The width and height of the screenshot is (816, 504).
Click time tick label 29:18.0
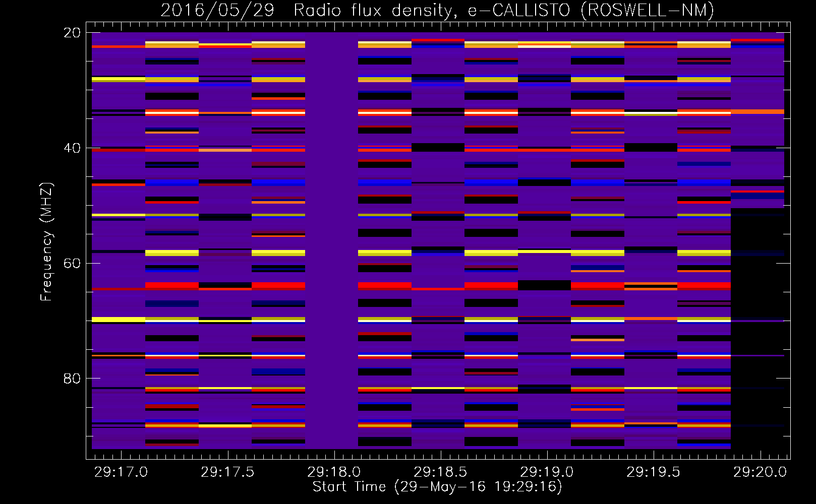pyautogui.click(x=334, y=472)
